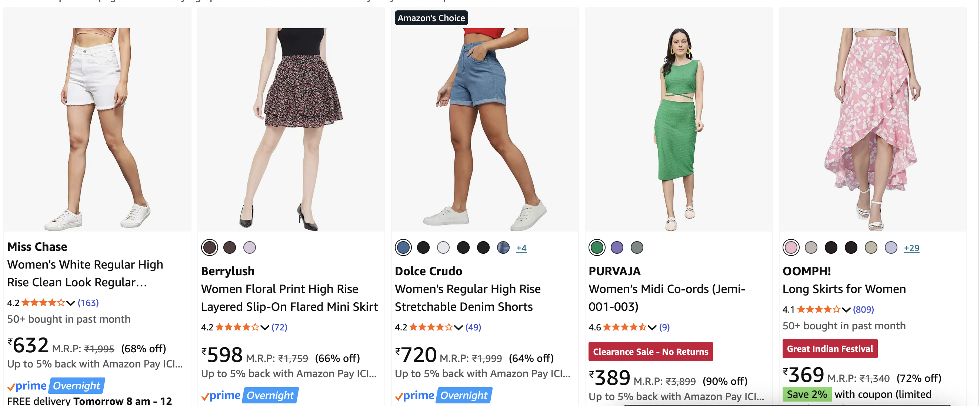Select the grey color swatch for PURVAJA co-ords
Image resolution: width=980 pixels, height=406 pixels.
point(637,248)
